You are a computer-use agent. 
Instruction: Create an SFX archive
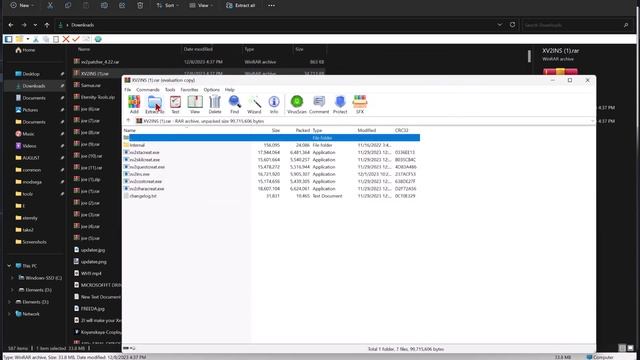pos(360,104)
